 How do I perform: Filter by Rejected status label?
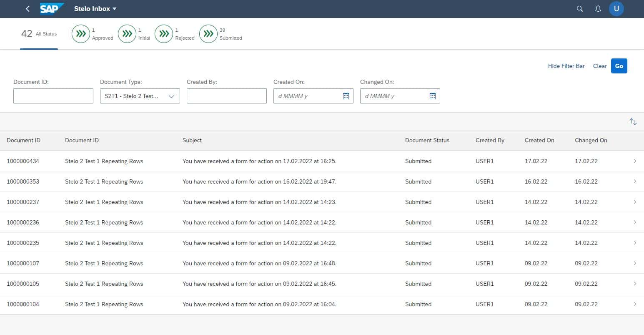[185, 38]
